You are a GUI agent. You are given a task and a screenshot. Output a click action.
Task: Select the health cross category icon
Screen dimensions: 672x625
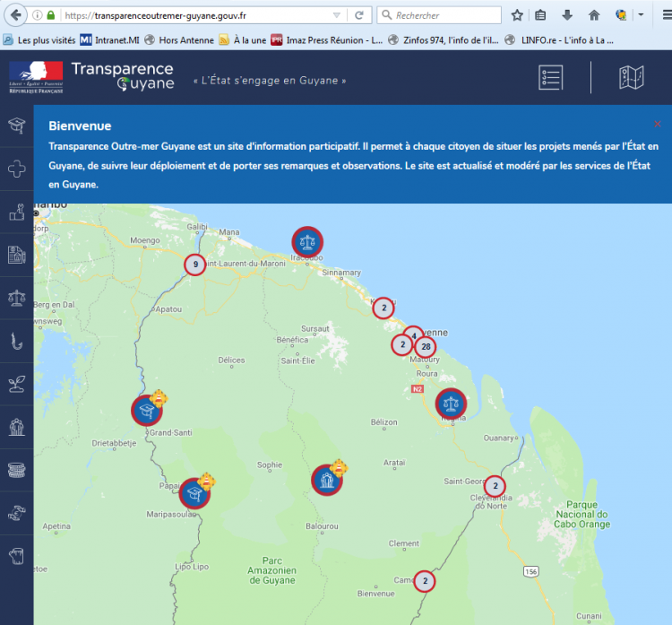16,169
